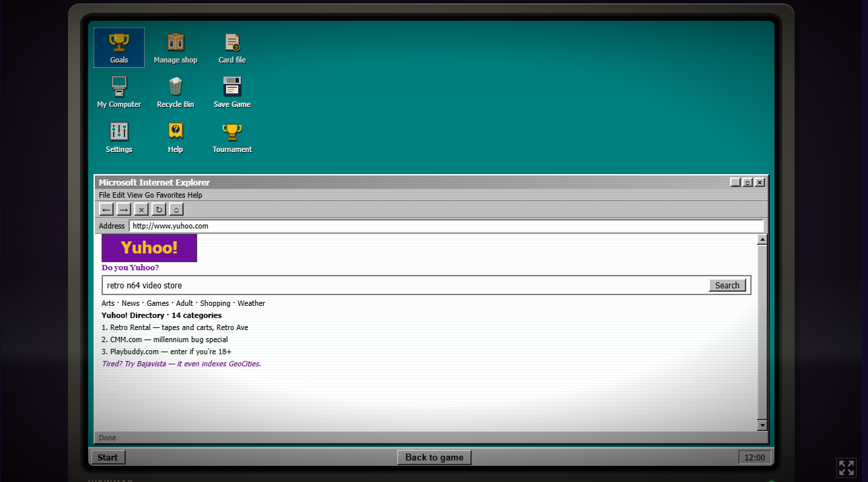
Task: Open the Settings sliders desktop icon
Action: pos(119,137)
